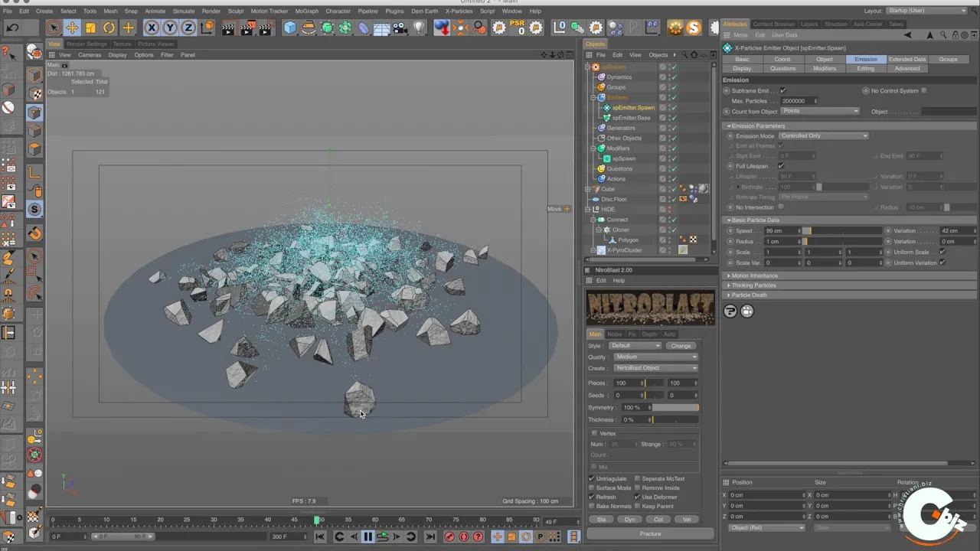Toggle Use Deformer checkbox
This screenshot has height=551, width=980.
637,497
